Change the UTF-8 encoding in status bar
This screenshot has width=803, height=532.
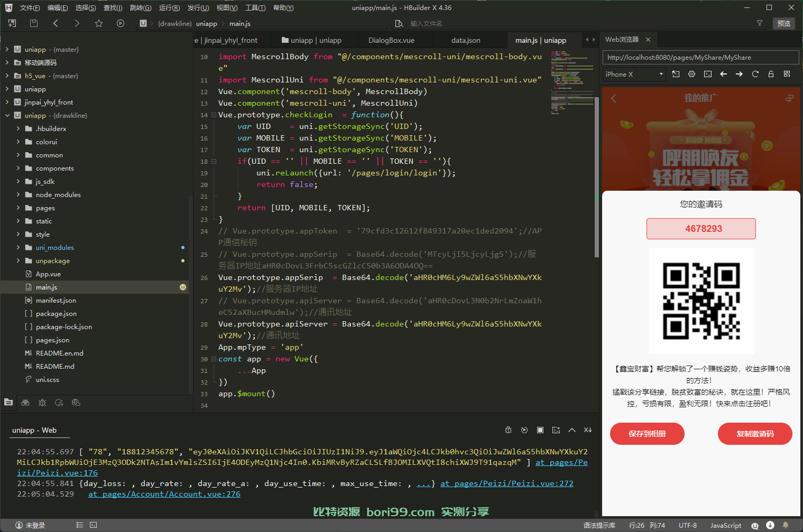(x=688, y=525)
